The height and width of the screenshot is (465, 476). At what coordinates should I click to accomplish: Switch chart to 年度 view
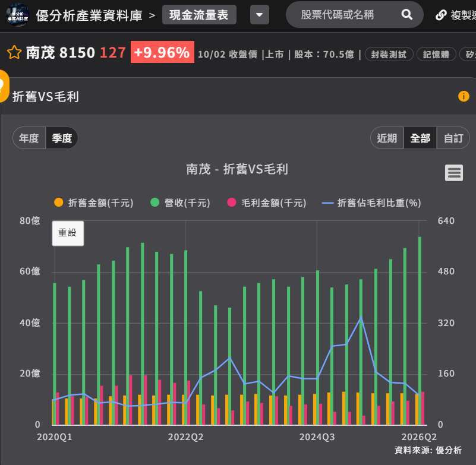[29, 138]
